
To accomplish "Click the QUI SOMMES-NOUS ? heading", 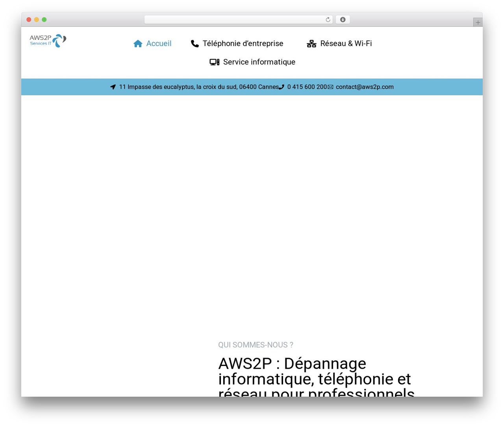I will 256,345.
